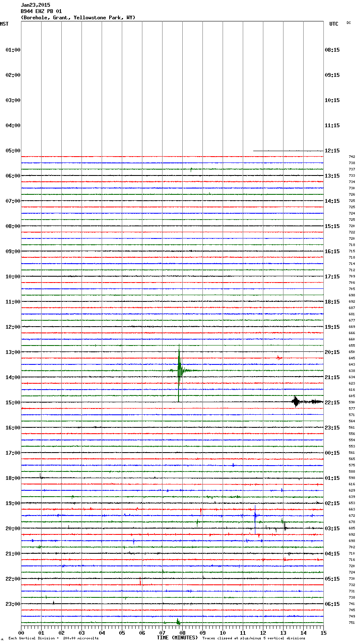Click the TIME (MINUTES) axis title

coord(177,638)
